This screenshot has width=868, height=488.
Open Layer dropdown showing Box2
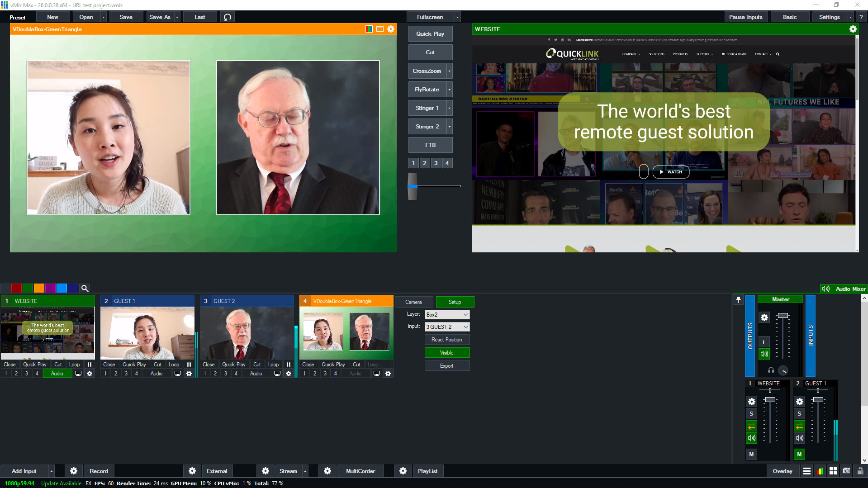tap(447, 315)
